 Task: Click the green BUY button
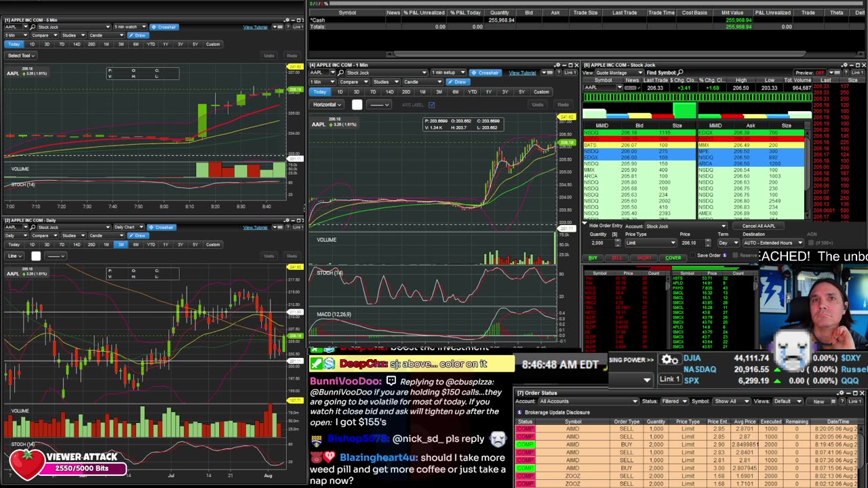[593, 258]
